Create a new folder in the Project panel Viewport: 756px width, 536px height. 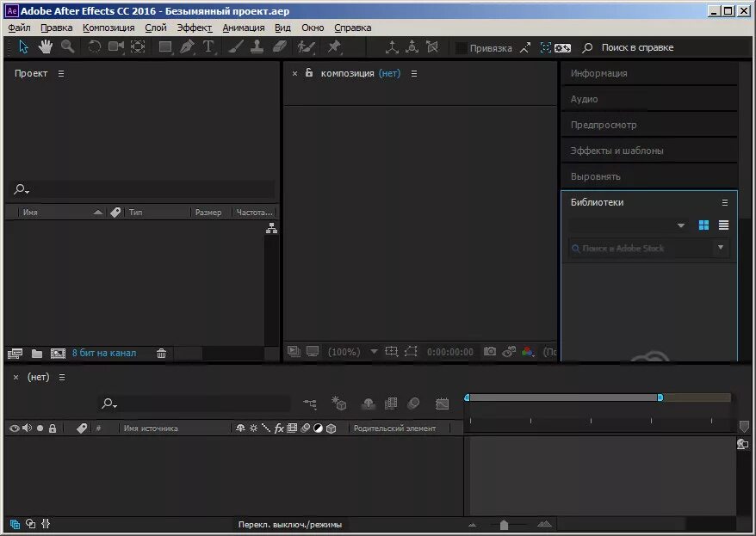[x=36, y=353]
